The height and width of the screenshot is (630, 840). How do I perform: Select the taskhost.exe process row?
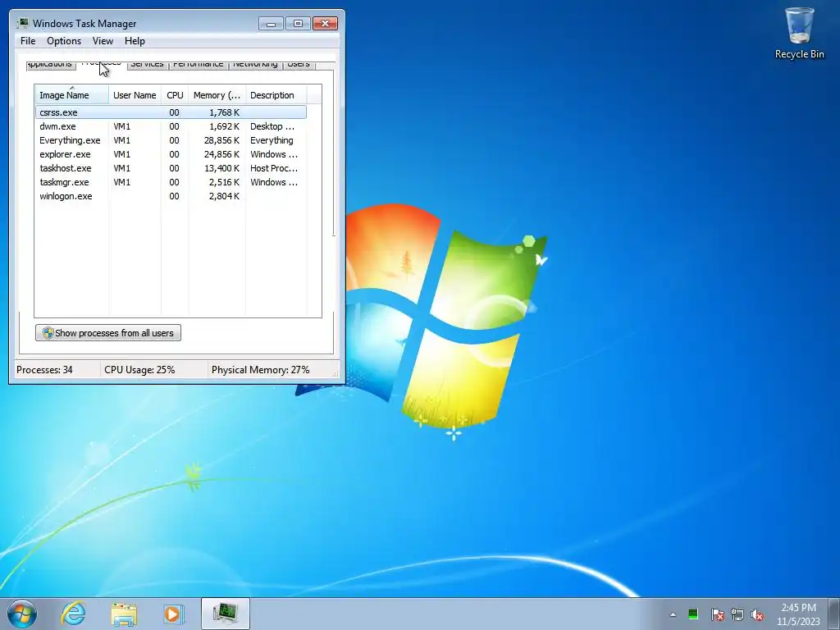(x=171, y=168)
